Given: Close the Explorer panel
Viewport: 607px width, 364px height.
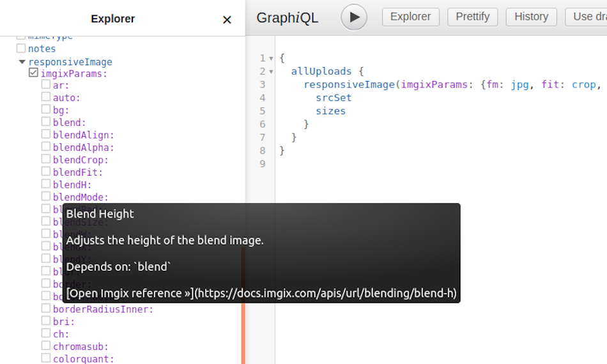Looking at the screenshot, I should (x=227, y=20).
